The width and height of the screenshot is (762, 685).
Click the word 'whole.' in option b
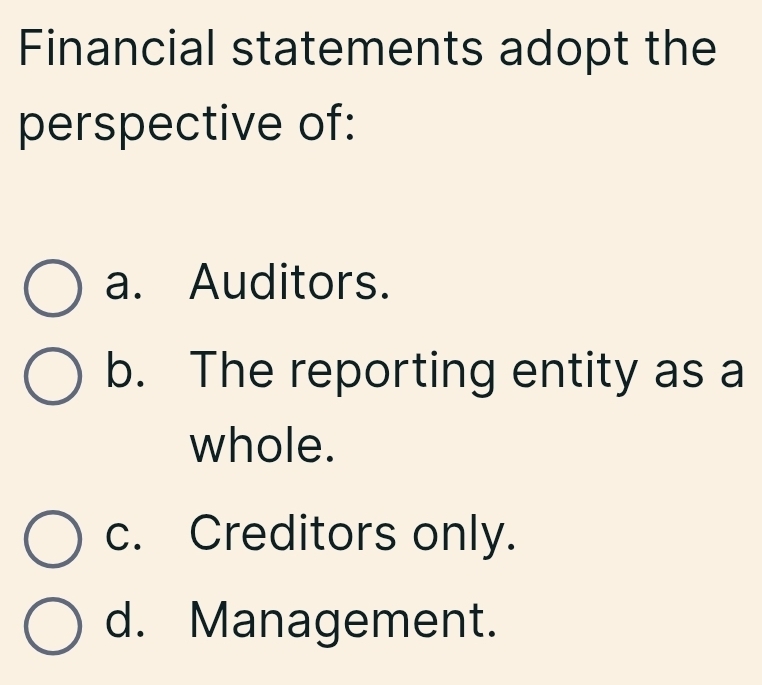(262, 445)
